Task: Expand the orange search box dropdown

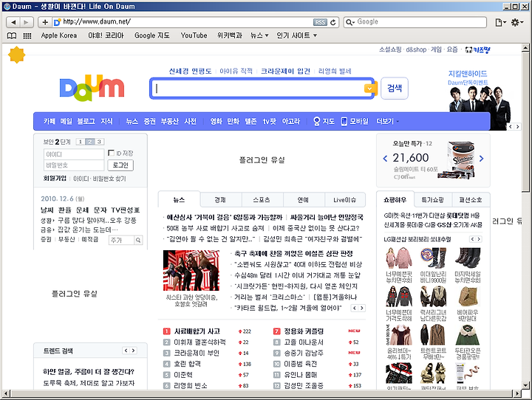Action: click(369, 89)
